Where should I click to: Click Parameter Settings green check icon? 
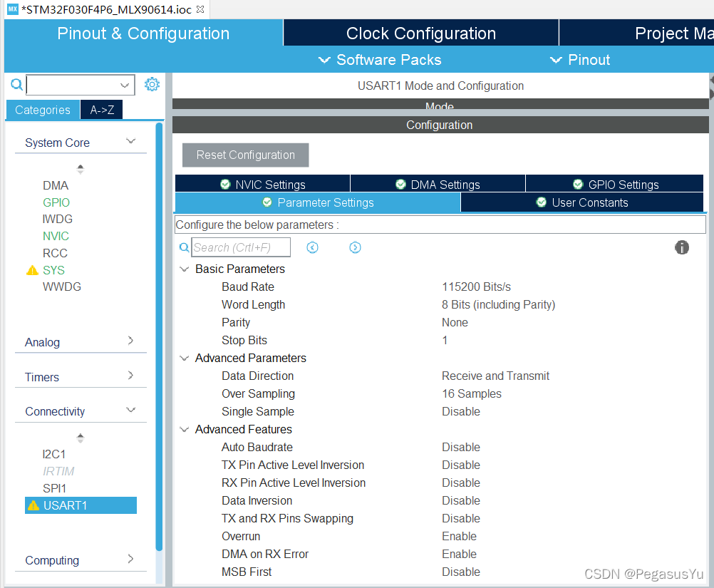tap(267, 202)
